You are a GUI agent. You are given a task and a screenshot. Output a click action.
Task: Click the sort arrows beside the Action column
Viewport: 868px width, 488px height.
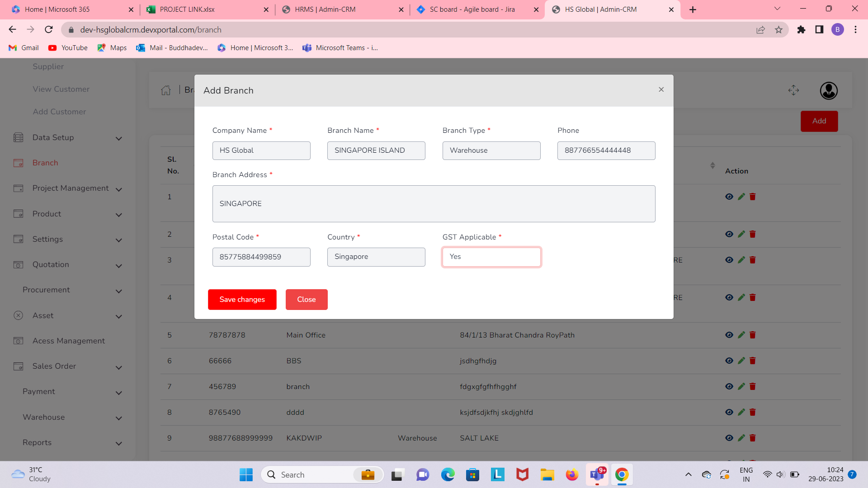pyautogui.click(x=712, y=165)
